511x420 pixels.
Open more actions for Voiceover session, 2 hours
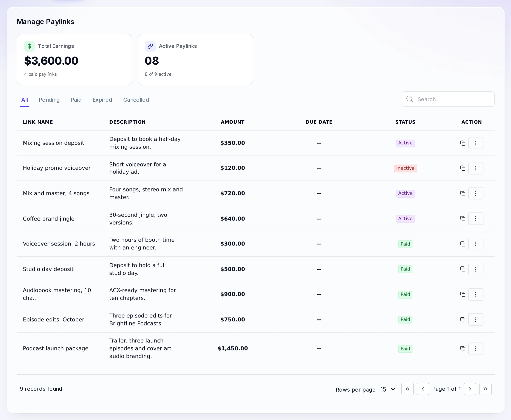click(476, 244)
